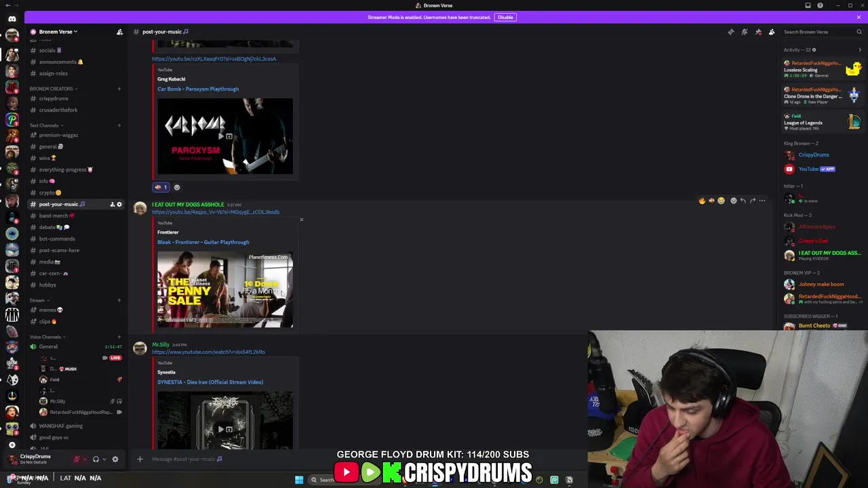868x488 pixels.
Task: Collapse Voice Channels category
Action: [47, 337]
